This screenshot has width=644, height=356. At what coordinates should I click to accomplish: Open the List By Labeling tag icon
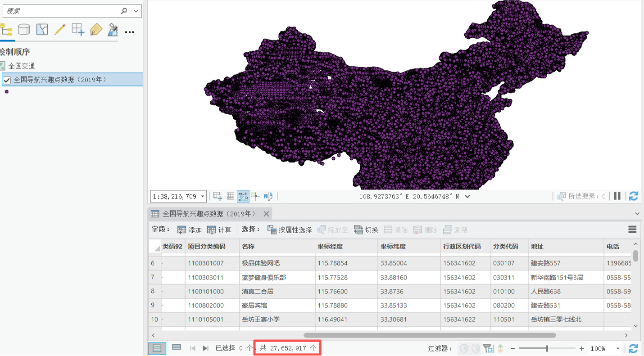tap(96, 30)
